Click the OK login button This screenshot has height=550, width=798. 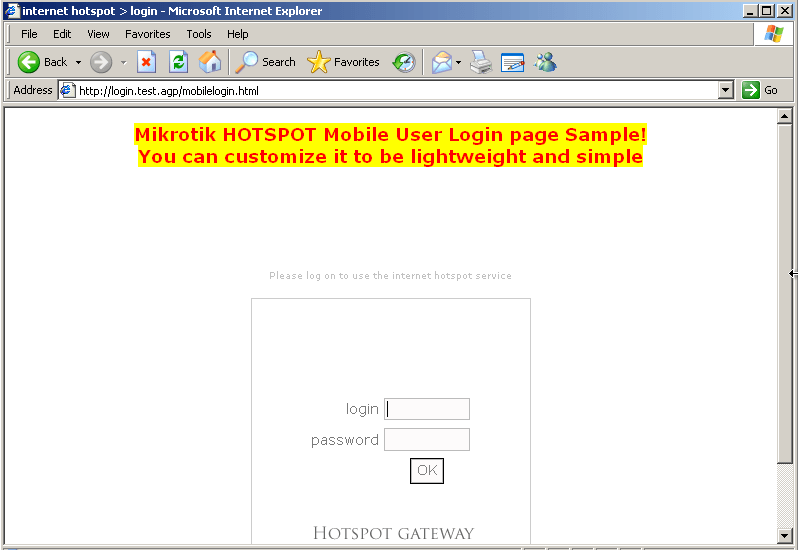point(427,471)
